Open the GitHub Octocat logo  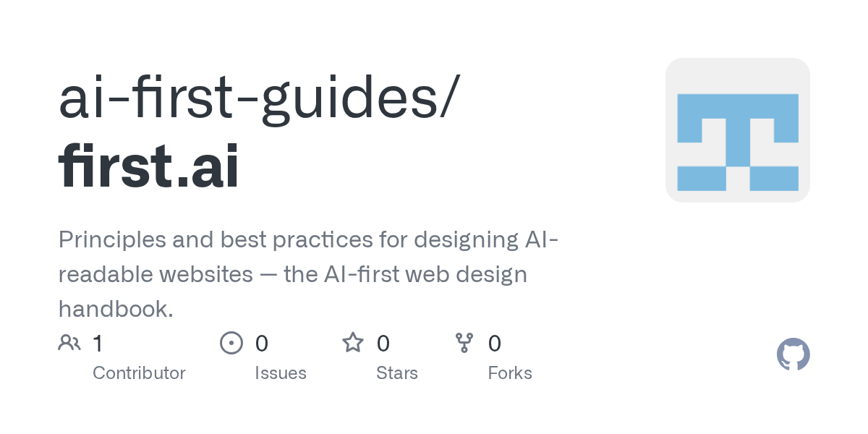[793, 354]
